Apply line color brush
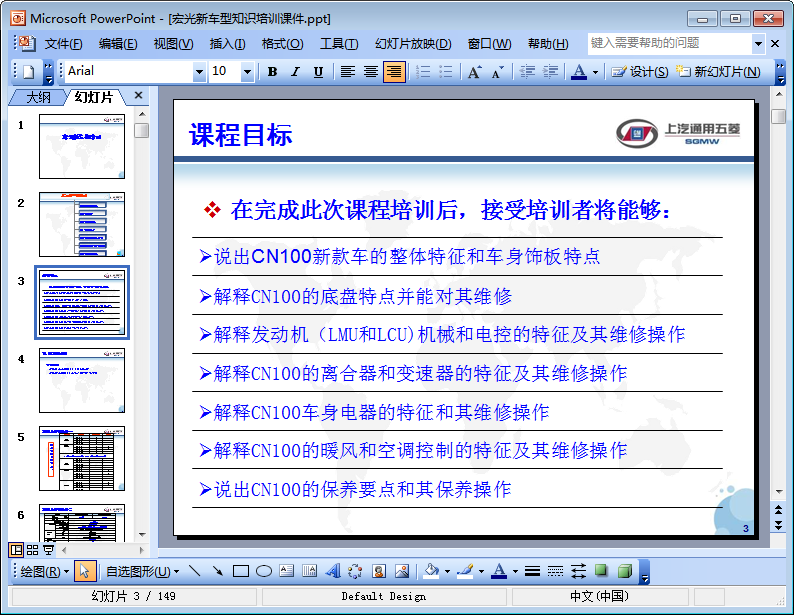794x615 pixels. pos(465,571)
